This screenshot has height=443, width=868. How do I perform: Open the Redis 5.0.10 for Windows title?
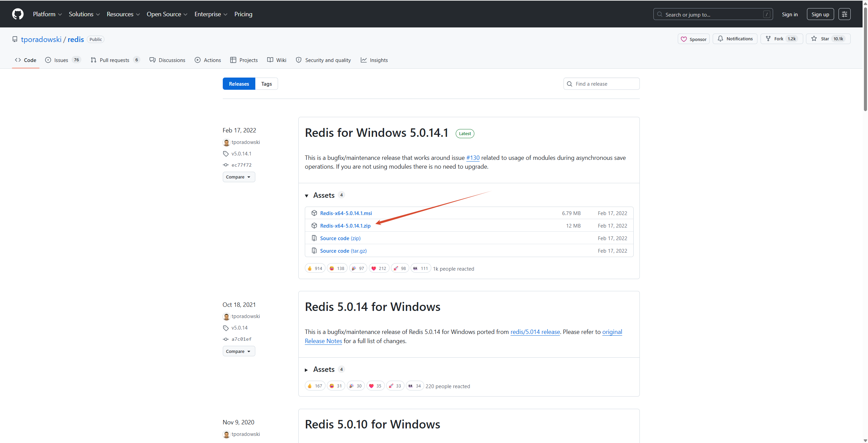point(372,424)
